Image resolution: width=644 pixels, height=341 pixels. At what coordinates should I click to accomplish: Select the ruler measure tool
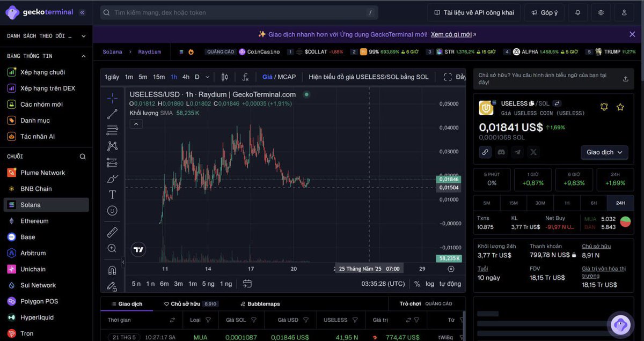click(112, 232)
